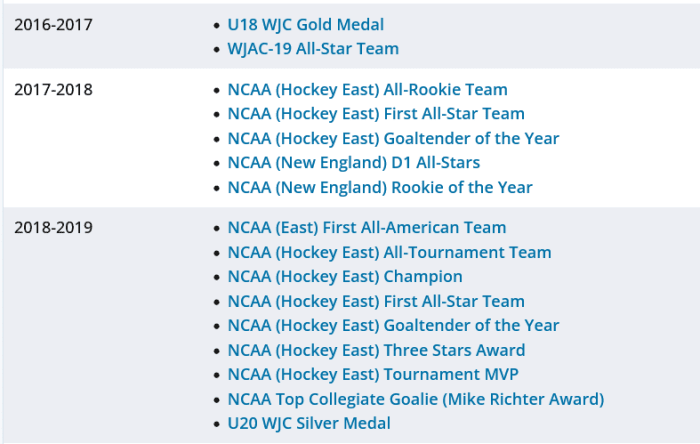Select the 2017-2018 season label

point(54,90)
